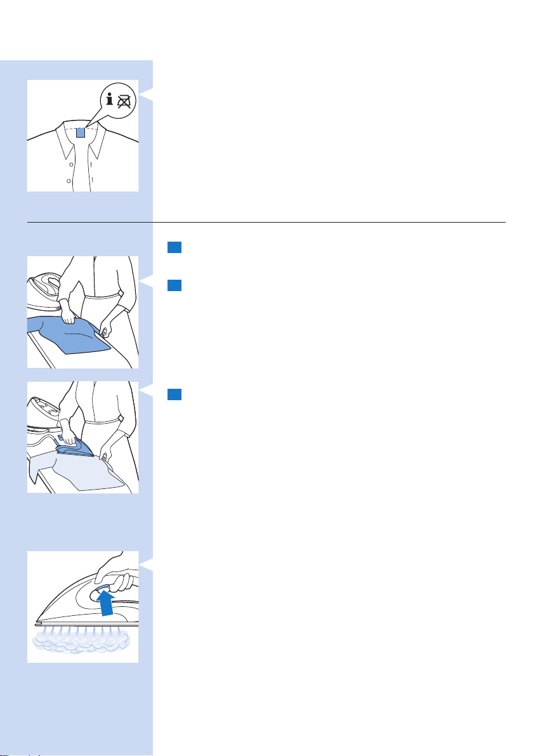Click the crossed-out do-not-iron symbol
The height and width of the screenshot is (756, 533).
125,101
